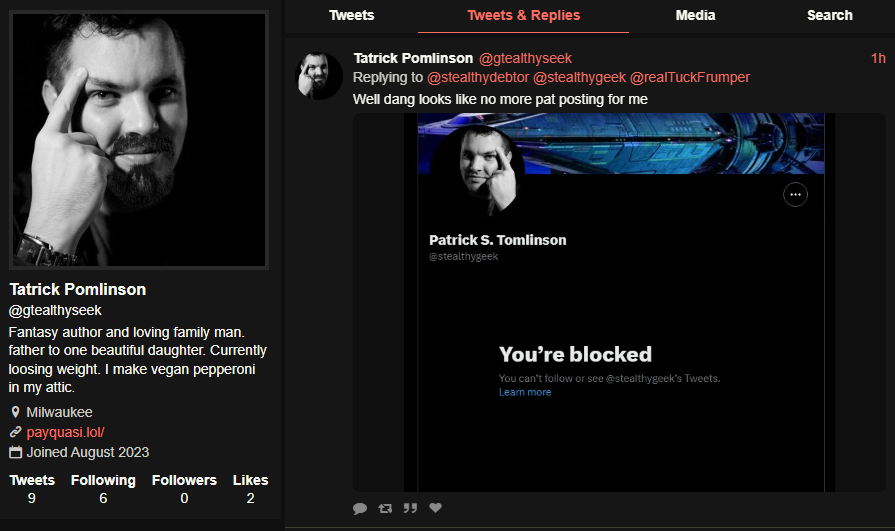The height and width of the screenshot is (531, 895).
Task: Enlarge the large profile photo
Action: tap(139, 140)
